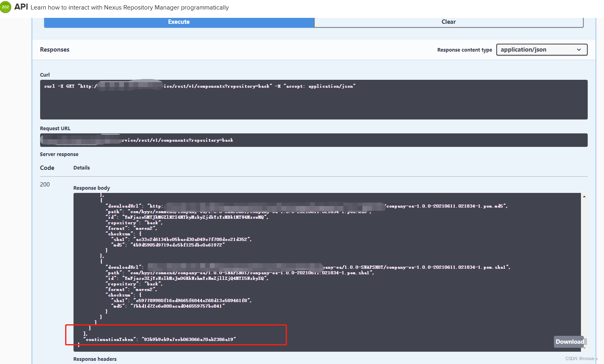604x364 pixels.
Task: Click the Response headers label
Action: point(95,359)
